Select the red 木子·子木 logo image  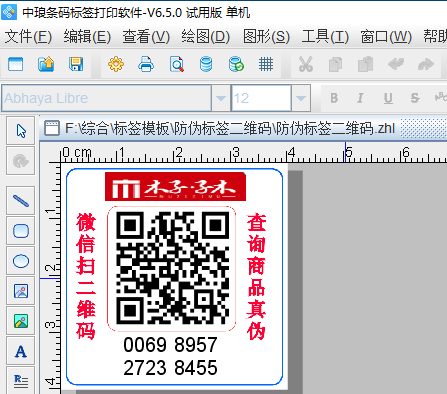pyautogui.click(x=175, y=186)
